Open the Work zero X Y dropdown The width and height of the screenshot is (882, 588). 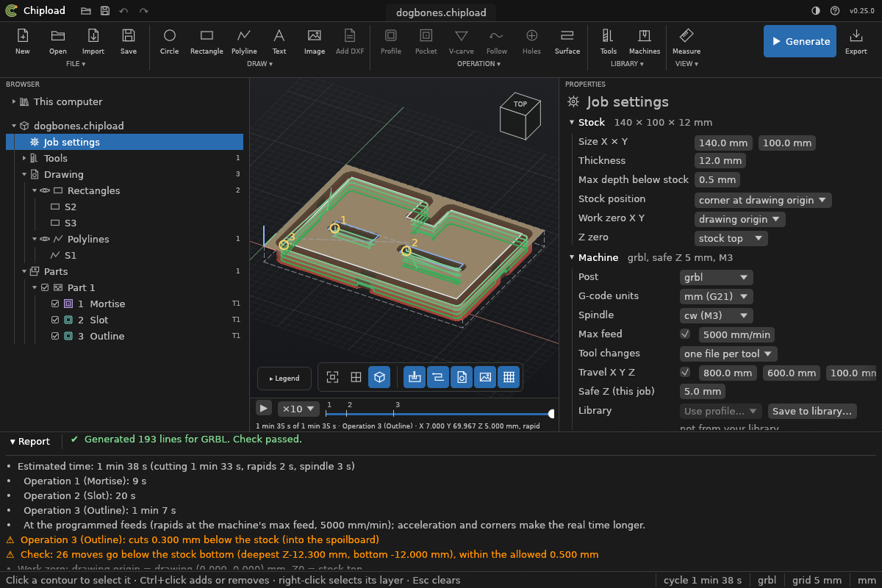tap(740, 219)
